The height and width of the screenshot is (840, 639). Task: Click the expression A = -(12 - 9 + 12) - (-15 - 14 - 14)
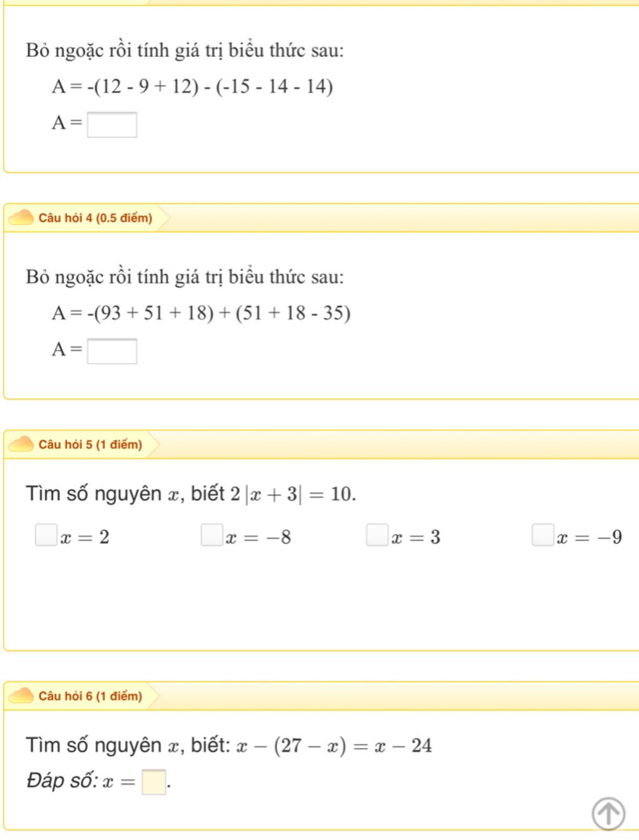click(192, 86)
